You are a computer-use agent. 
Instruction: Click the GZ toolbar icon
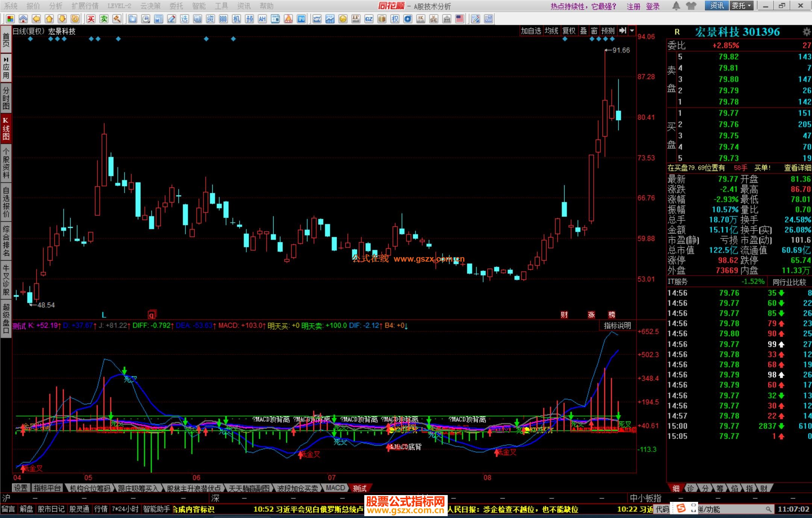(x=369, y=19)
